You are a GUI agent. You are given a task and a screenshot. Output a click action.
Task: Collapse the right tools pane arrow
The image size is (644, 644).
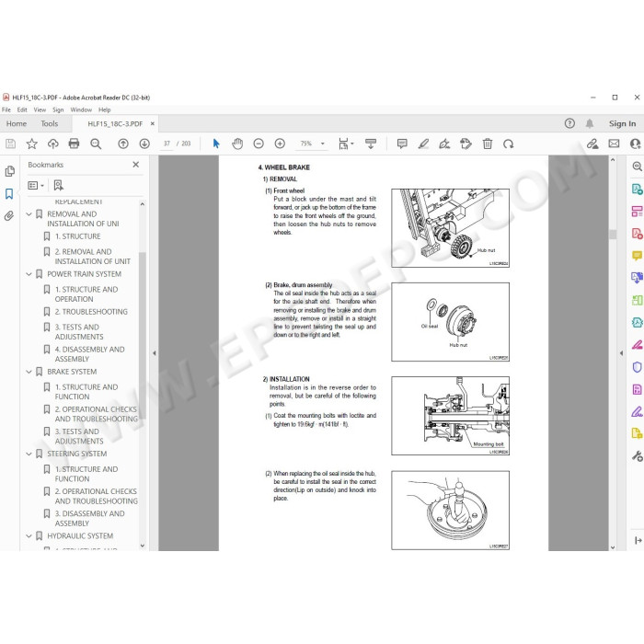tap(621, 353)
